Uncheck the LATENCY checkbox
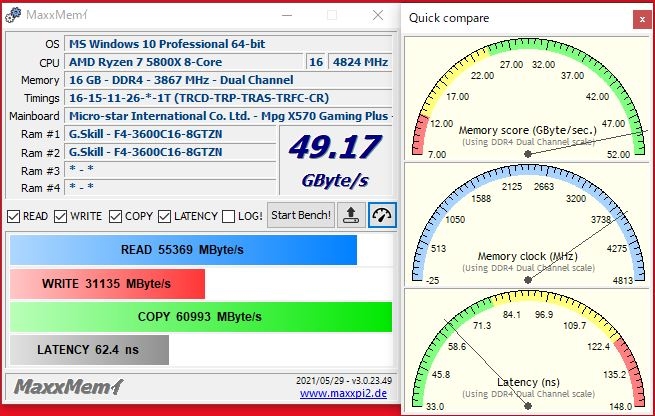The width and height of the screenshot is (655, 416). (x=164, y=216)
